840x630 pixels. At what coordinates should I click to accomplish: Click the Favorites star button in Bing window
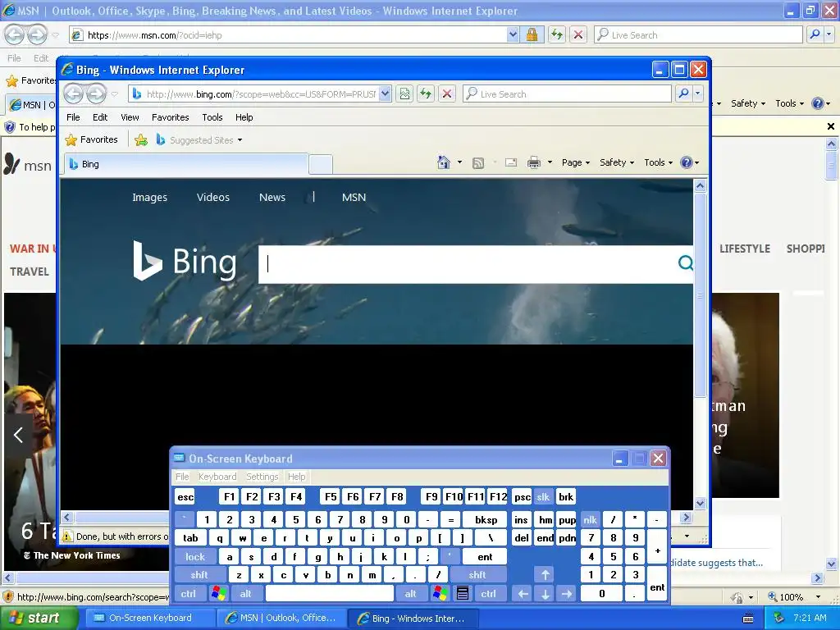92,139
